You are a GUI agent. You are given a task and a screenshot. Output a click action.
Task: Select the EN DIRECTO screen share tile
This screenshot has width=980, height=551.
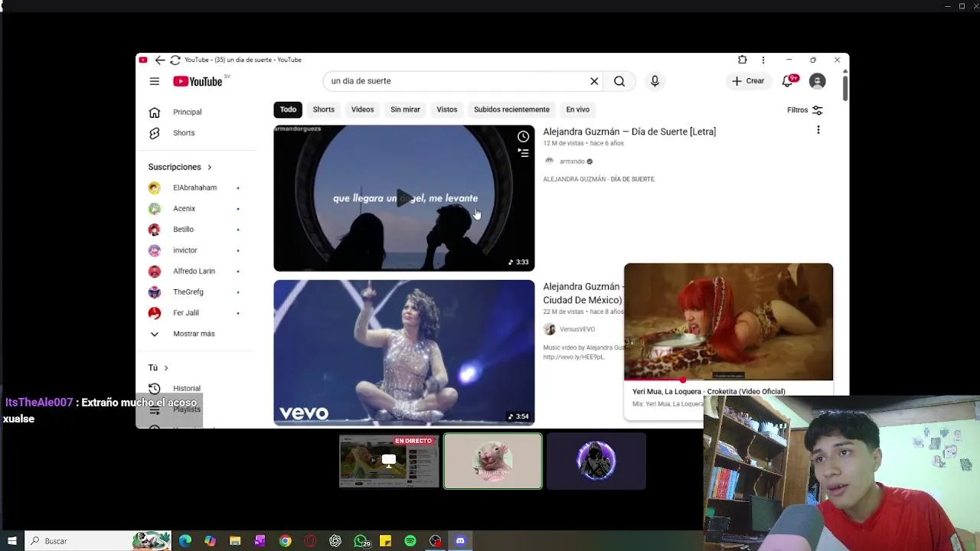pyautogui.click(x=389, y=461)
